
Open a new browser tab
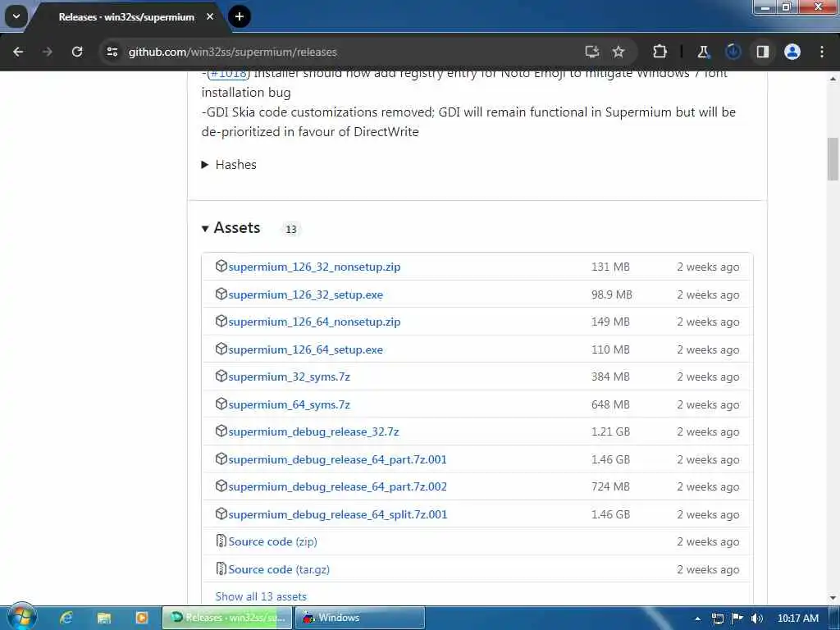click(239, 16)
